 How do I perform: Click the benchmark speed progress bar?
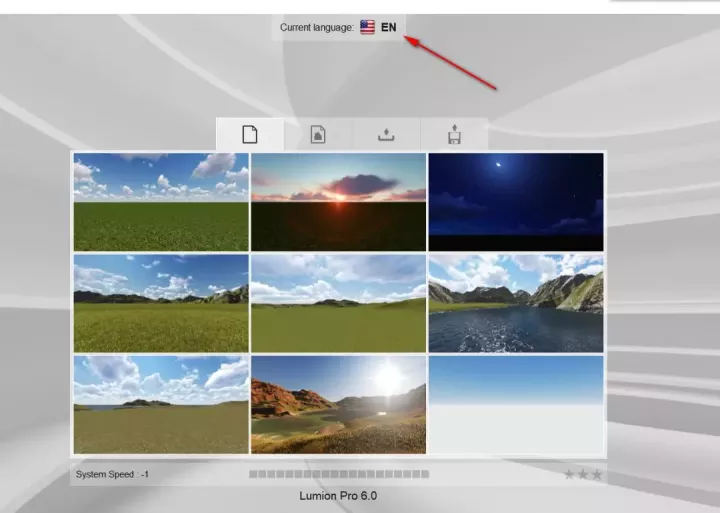tap(338, 474)
